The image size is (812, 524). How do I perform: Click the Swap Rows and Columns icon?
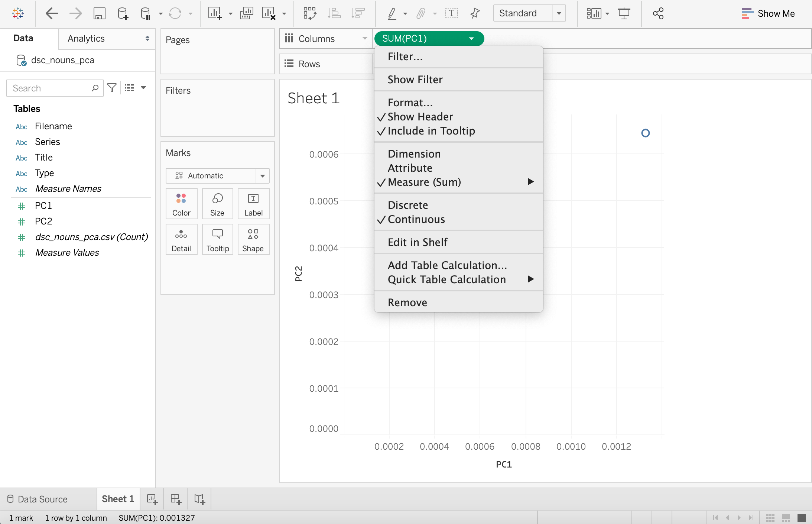click(x=309, y=13)
